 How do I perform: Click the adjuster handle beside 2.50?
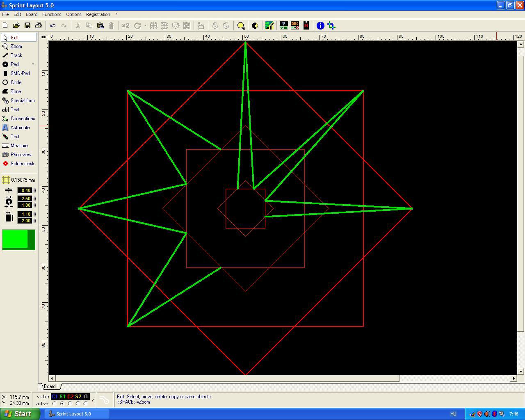34,199
